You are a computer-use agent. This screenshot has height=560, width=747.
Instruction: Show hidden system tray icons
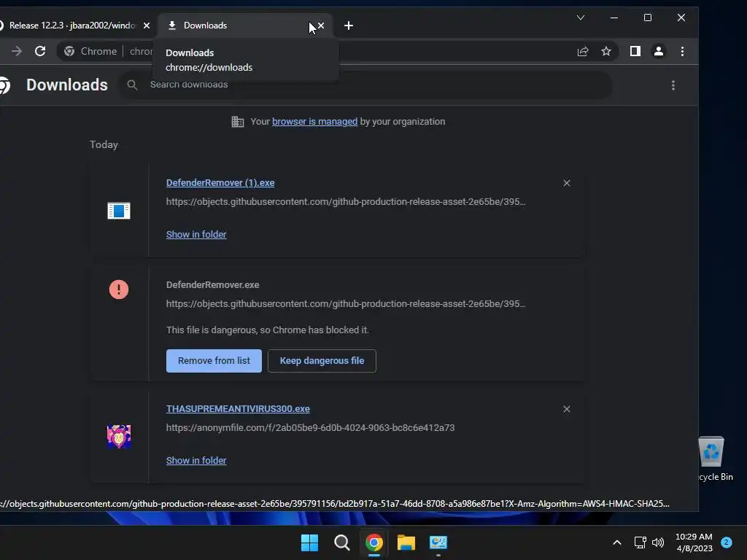(617, 542)
